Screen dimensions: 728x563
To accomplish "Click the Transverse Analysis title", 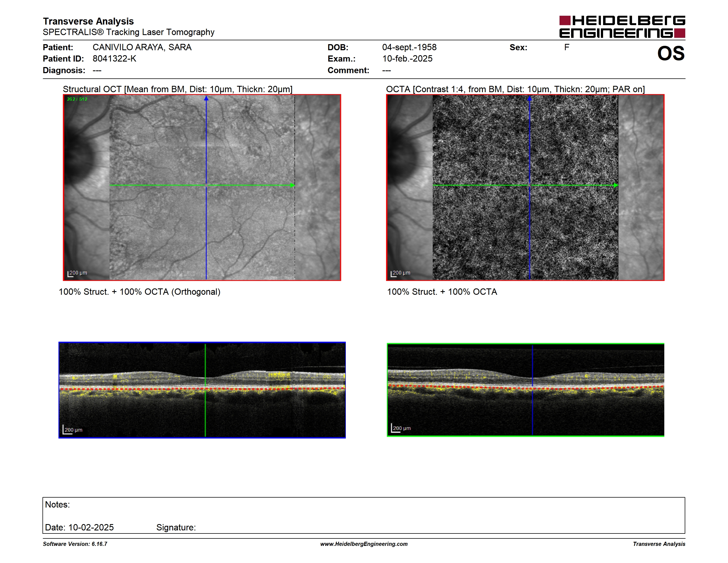I will (x=88, y=21).
